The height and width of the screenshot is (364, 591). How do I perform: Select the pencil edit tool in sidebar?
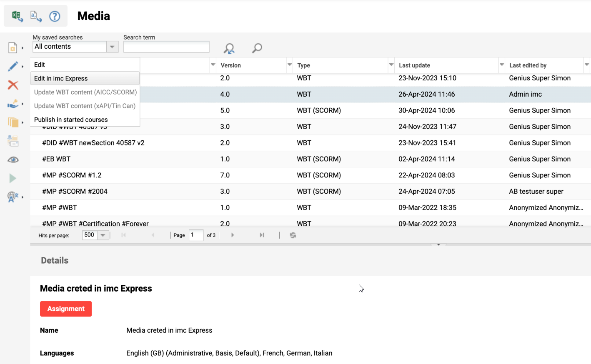[x=13, y=66]
